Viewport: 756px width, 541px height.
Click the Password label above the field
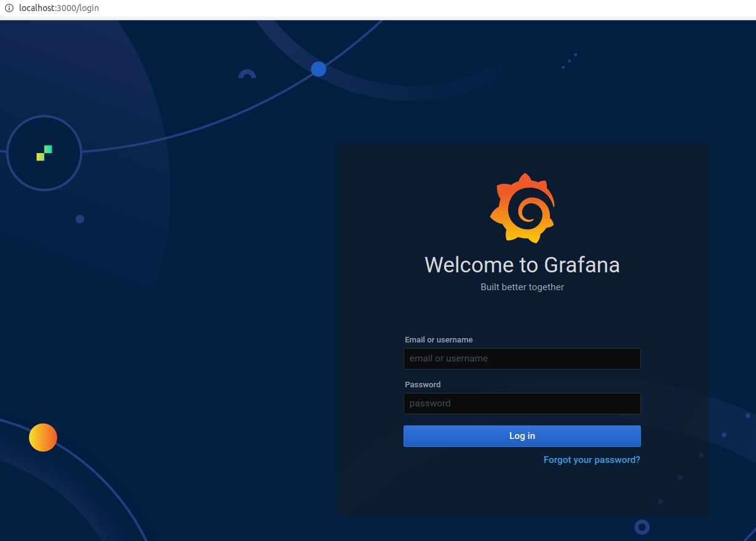[x=423, y=384]
